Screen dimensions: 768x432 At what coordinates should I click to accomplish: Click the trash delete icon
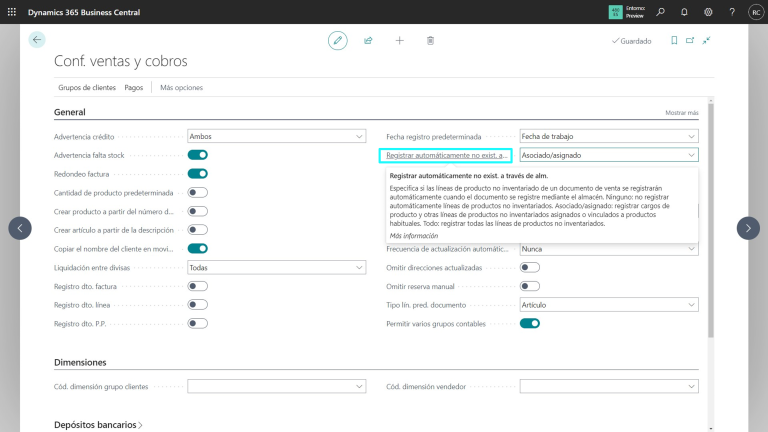pos(430,40)
